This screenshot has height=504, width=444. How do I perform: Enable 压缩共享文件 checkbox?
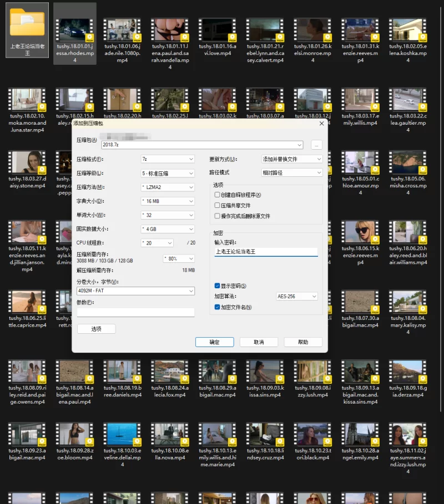(x=217, y=205)
